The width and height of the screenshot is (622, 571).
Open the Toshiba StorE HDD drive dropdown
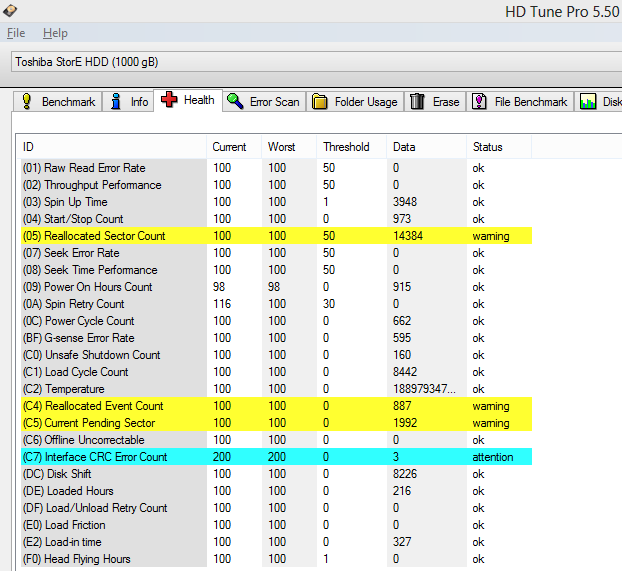point(317,62)
